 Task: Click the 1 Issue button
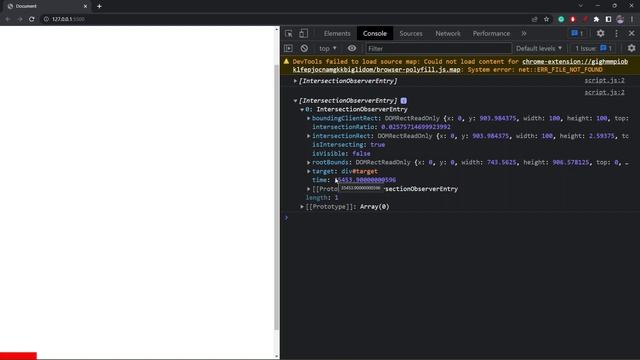click(x=594, y=48)
